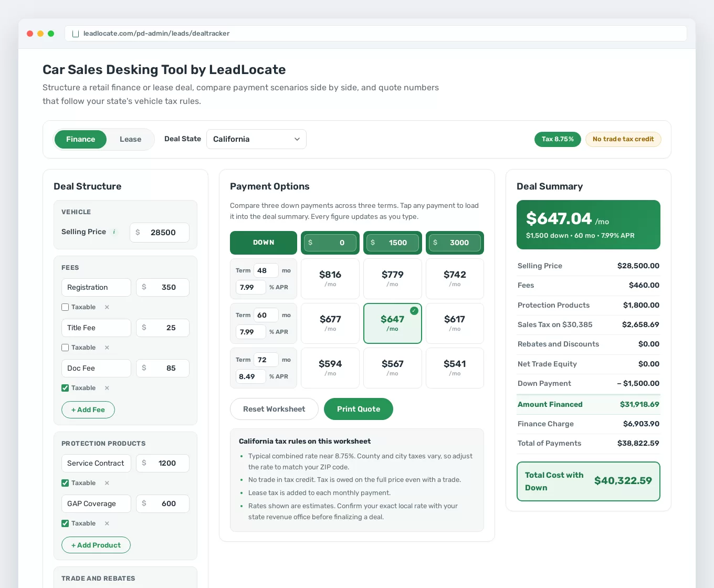Click the Title Fee amount field 25
This screenshot has height=588, width=714.
pyautogui.click(x=163, y=328)
